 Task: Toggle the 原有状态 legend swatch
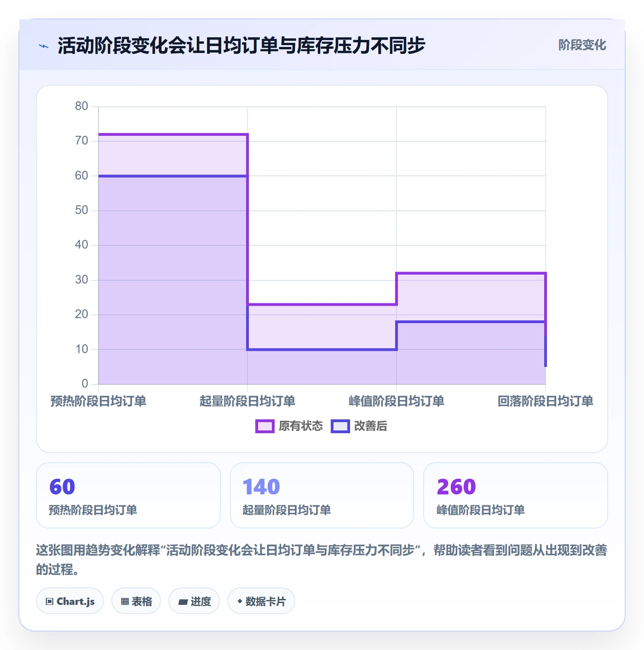[x=265, y=426]
